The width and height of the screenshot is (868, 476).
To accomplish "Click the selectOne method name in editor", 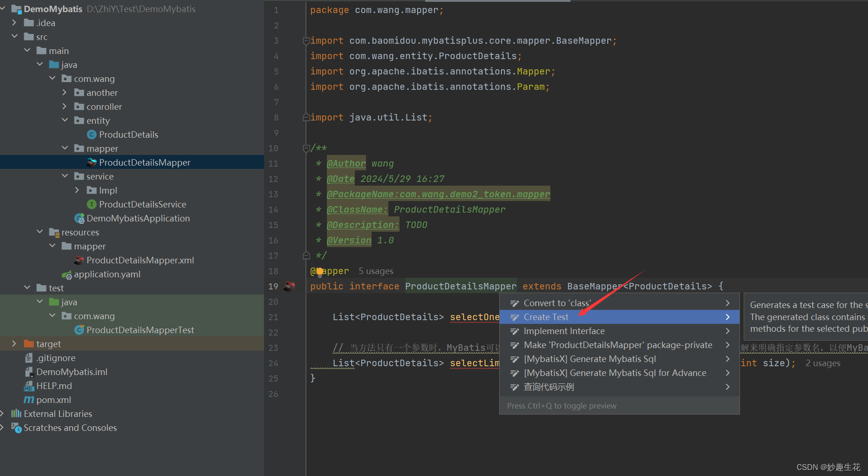I will pyautogui.click(x=475, y=317).
